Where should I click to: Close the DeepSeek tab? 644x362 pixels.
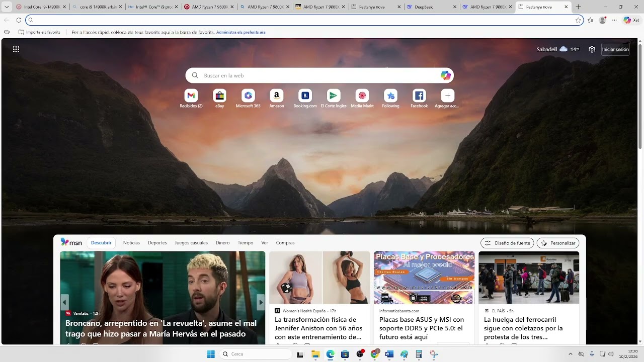455,7
